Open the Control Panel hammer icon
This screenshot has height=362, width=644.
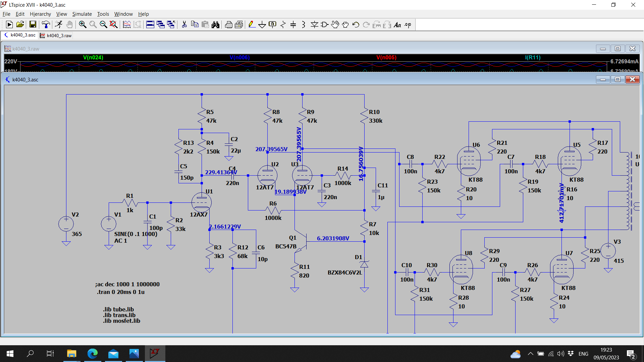[46, 24]
